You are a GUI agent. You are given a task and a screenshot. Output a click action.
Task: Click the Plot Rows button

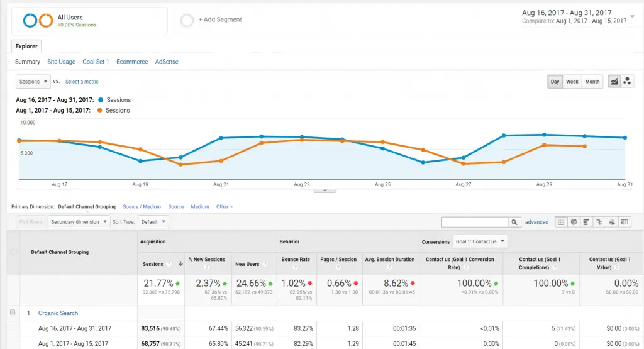click(x=30, y=222)
